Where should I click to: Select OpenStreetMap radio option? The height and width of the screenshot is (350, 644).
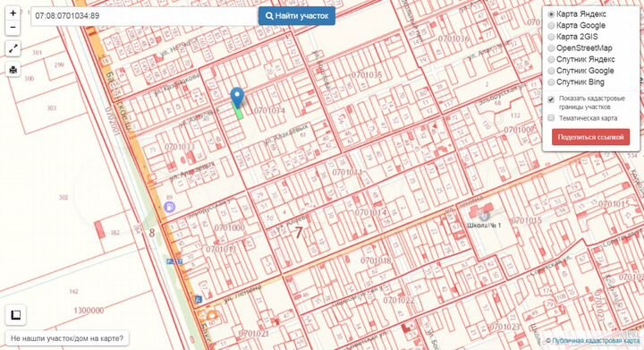click(x=551, y=48)
